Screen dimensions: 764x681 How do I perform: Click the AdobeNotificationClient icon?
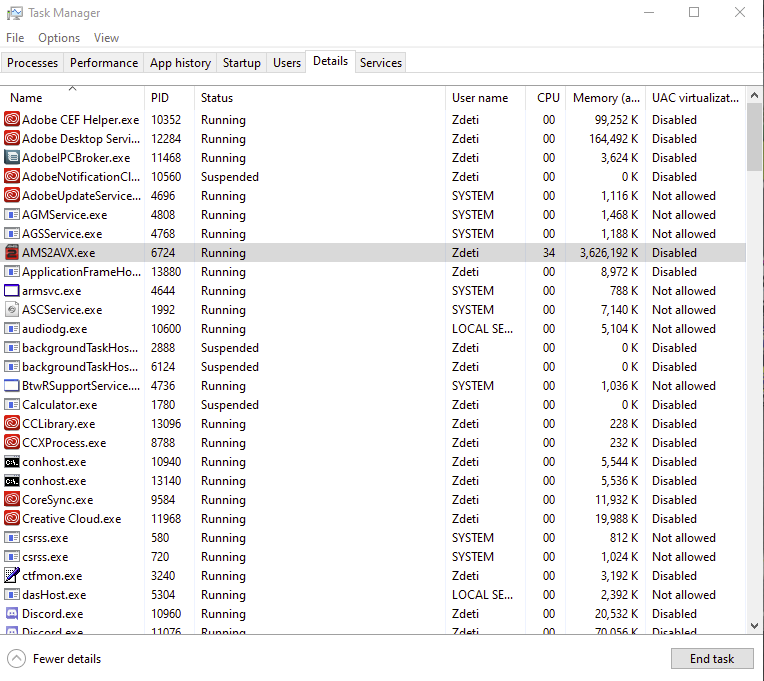tap(12, 176)
